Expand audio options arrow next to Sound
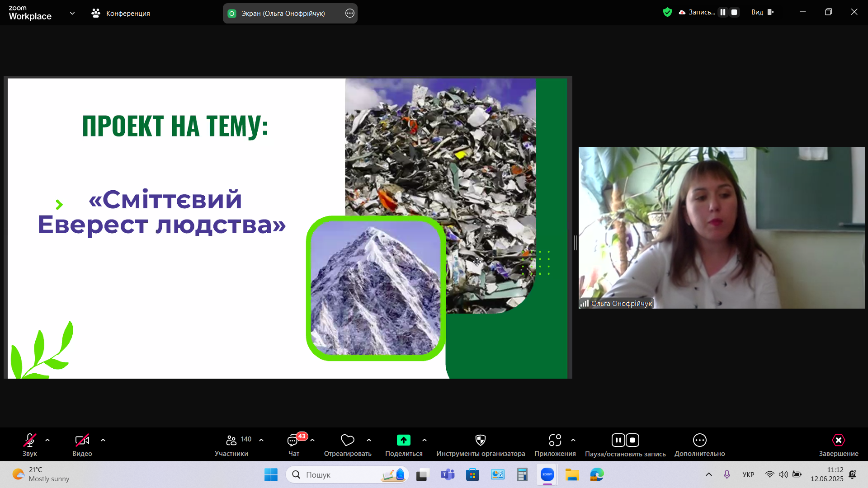Image resolution: width=868 pixels, height=488 pixels. [47, 440]
